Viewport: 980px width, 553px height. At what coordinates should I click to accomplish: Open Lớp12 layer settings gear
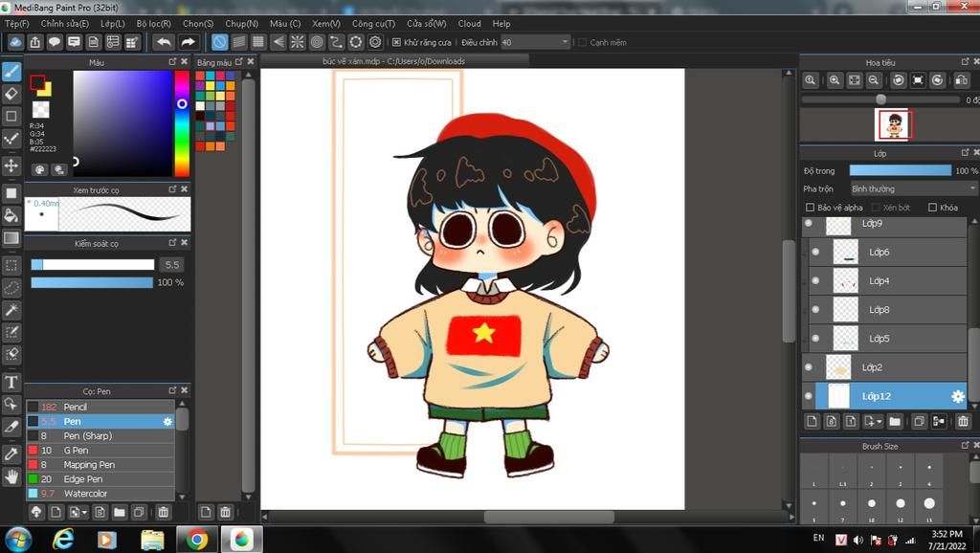[957, 396]
